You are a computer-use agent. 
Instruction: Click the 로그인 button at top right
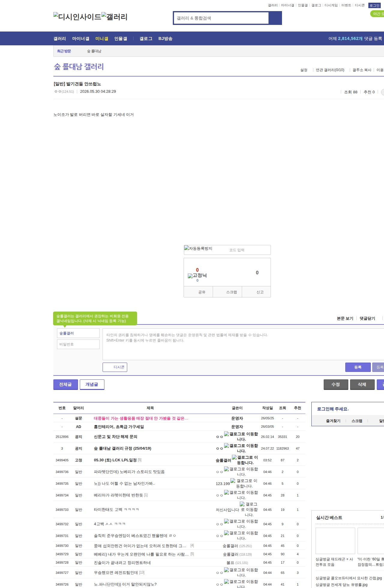(374, 5)
